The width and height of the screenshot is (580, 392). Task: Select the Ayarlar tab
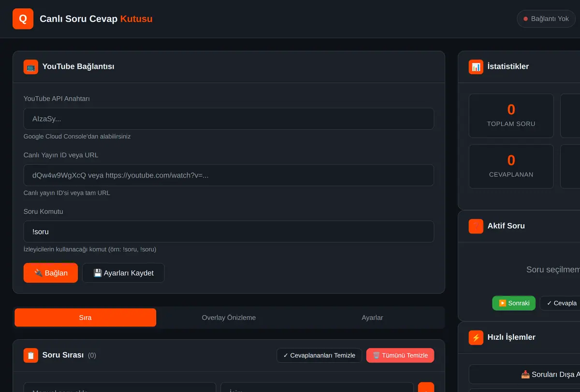coord(372,318)
